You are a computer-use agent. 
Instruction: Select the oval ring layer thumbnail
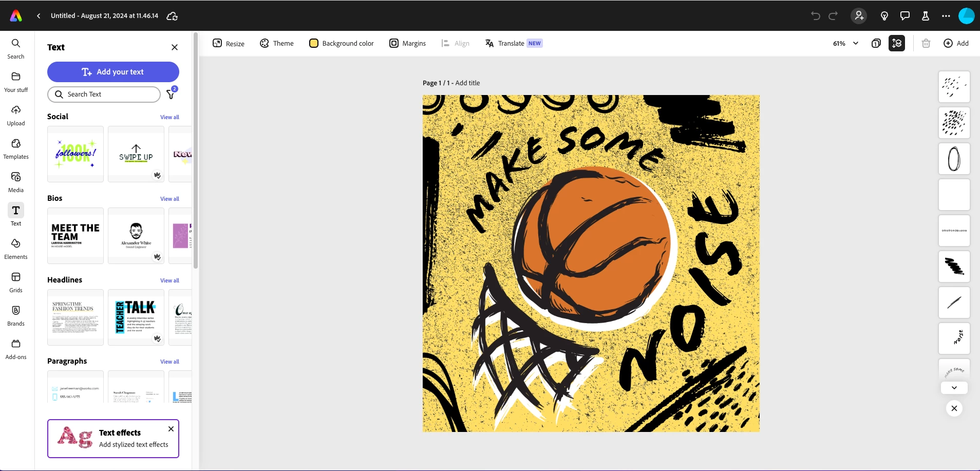[954, 159]
